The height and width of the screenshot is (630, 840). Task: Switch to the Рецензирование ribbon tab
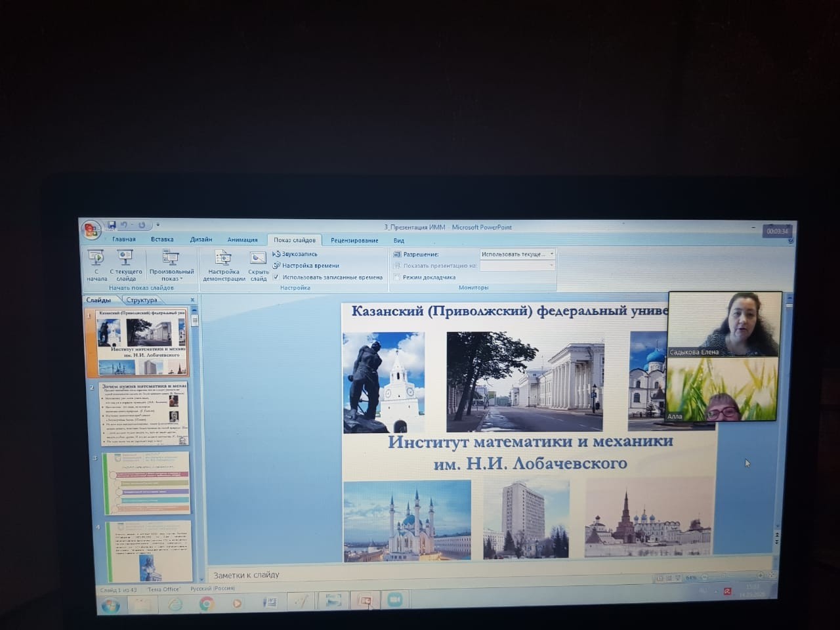354,240
